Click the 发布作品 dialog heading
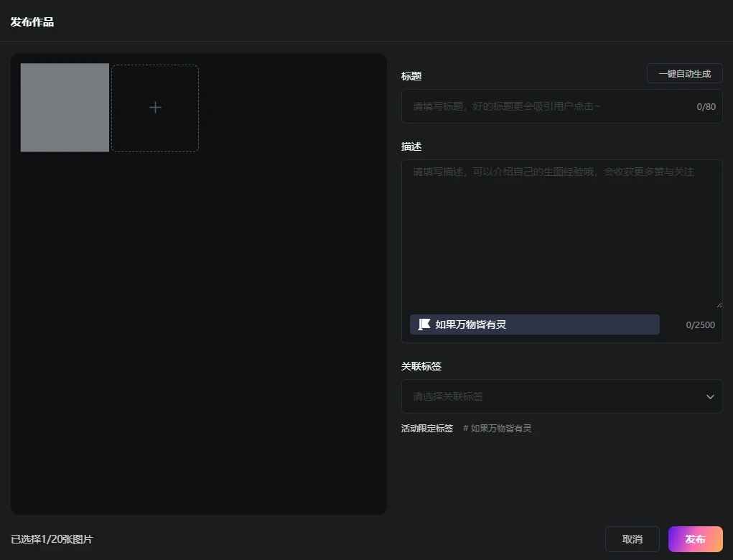Image resolution: width=733 pixels, height=560 pixels. click(x=32, y=22)
